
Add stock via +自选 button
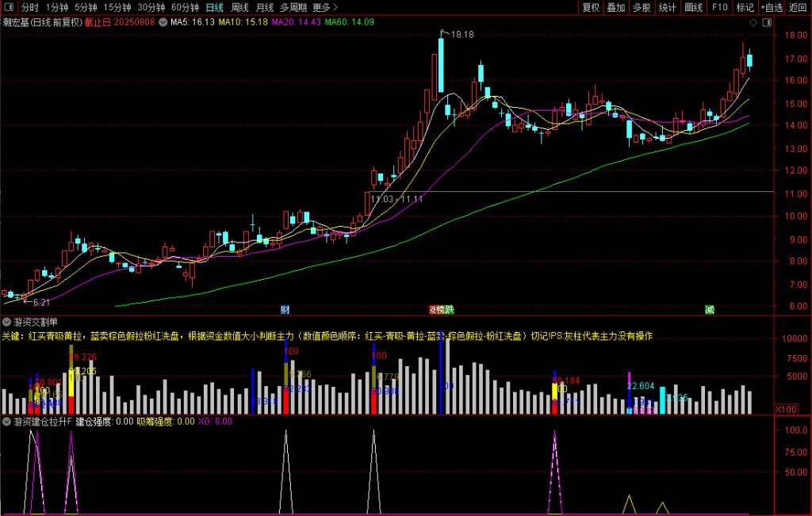coord(772,7)
